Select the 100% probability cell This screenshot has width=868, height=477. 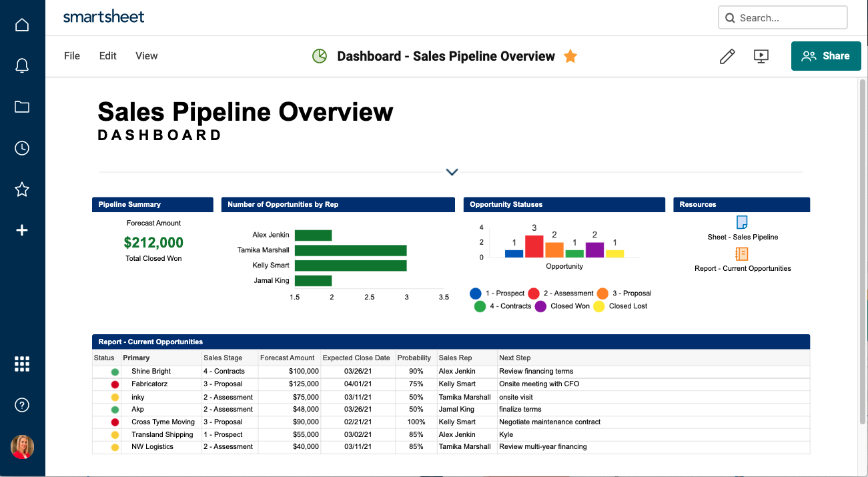point(416,422)
